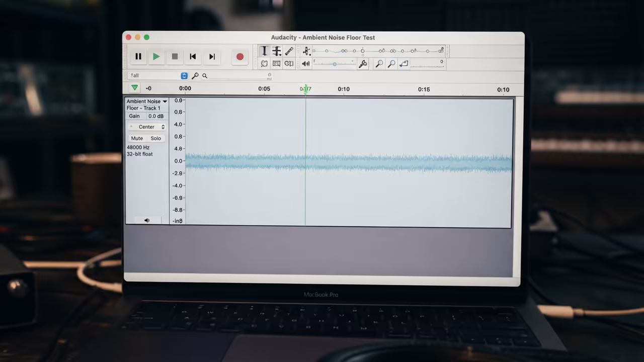The image size is (644, 362).
Task: Click the microphone recording meter icon
Action: 306,51
